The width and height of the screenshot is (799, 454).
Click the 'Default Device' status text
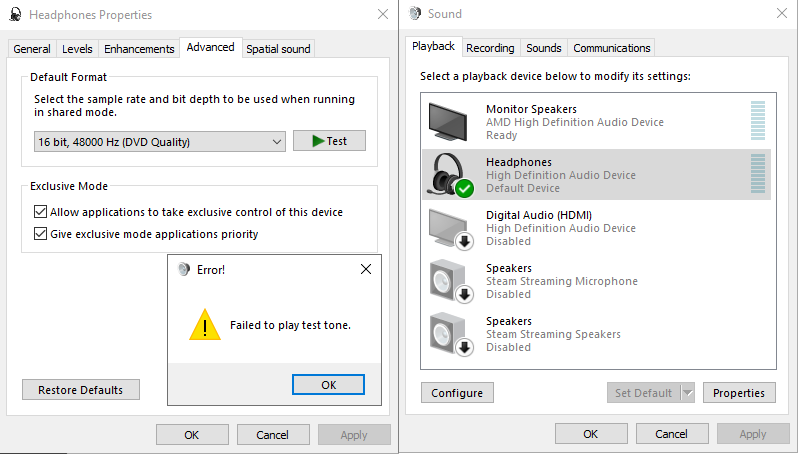(x=523, y=189)
